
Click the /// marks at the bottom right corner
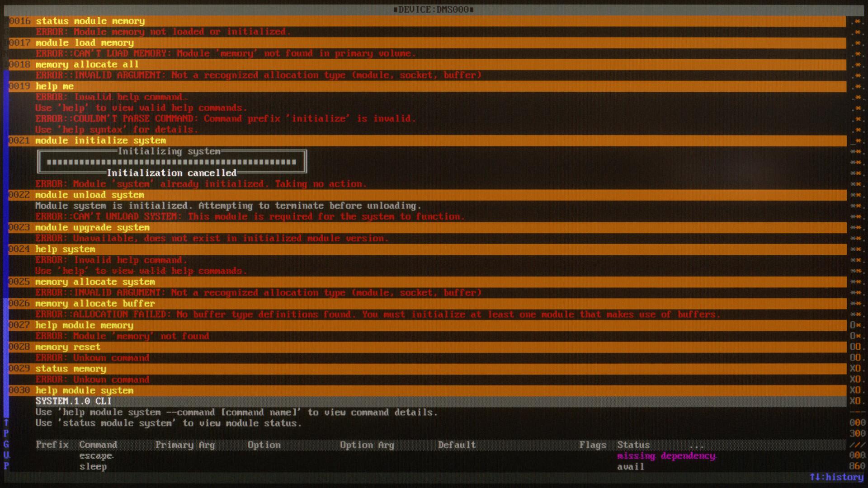pos(857,445)
